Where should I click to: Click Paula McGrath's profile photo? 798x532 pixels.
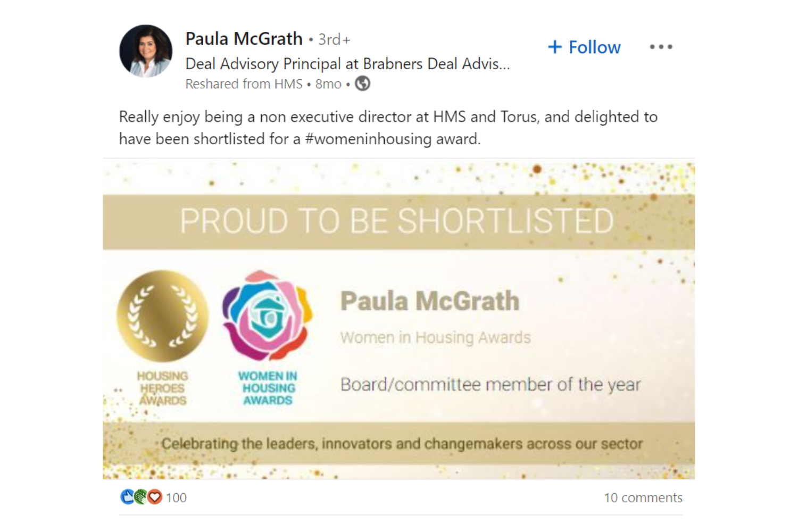[x=146, y=51]
